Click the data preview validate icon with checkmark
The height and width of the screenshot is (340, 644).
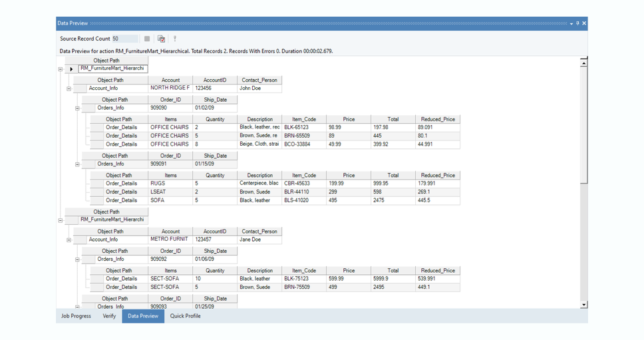(x=162, y=39)
